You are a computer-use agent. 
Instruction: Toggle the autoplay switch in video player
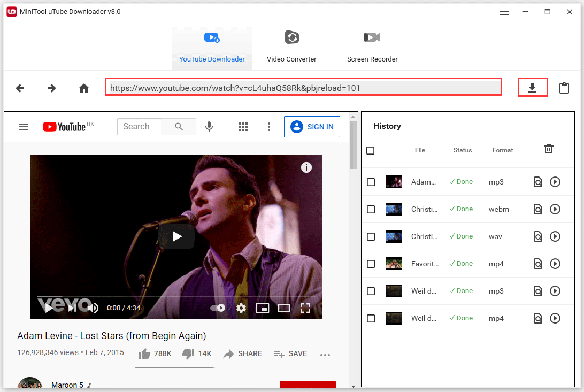[x=218, y=308]
